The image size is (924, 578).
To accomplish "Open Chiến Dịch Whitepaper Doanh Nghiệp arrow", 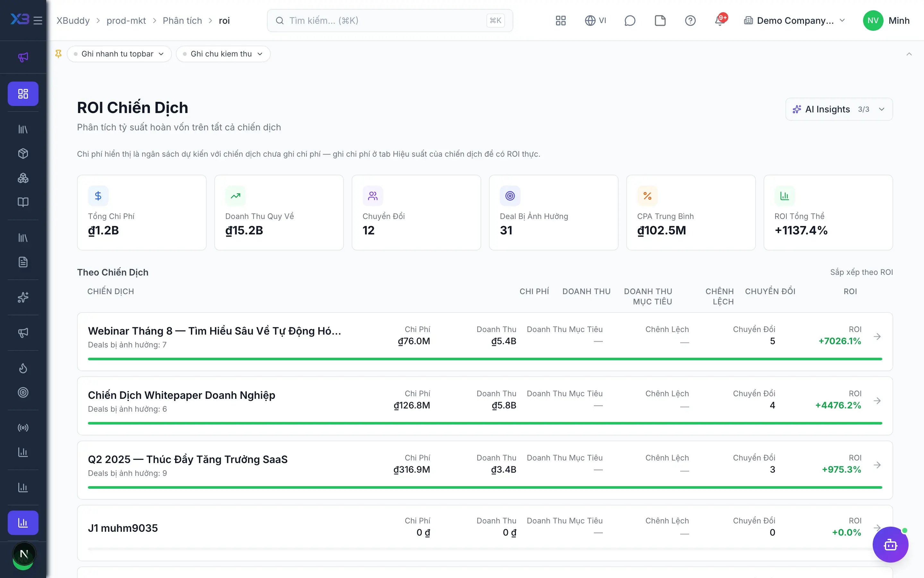I will pos(877,401).
